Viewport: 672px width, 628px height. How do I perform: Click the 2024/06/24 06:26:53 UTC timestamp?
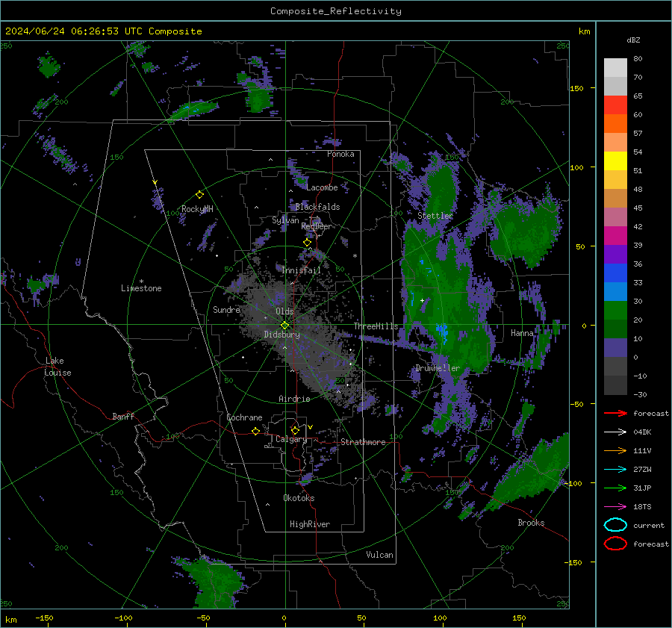coord(73,31)
